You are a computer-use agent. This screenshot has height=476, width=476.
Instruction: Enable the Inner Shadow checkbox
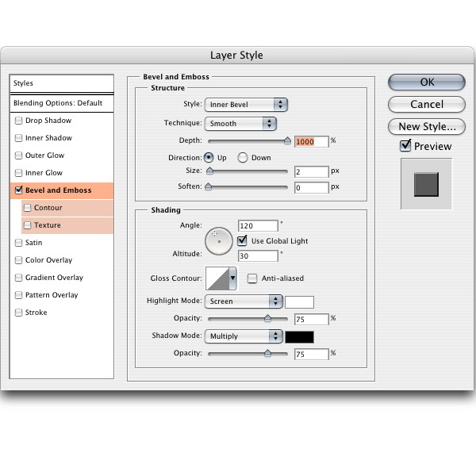[x=18, y=138]
